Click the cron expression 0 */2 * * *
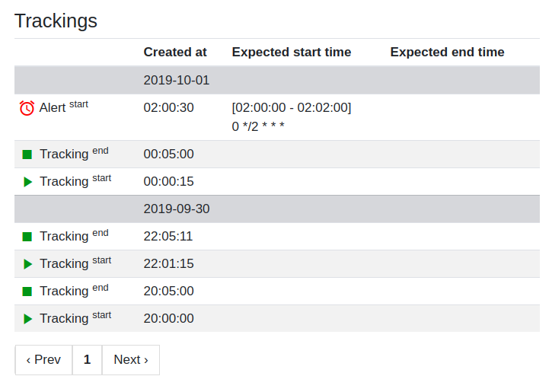The image size is (552, 392). pos(258,126)
